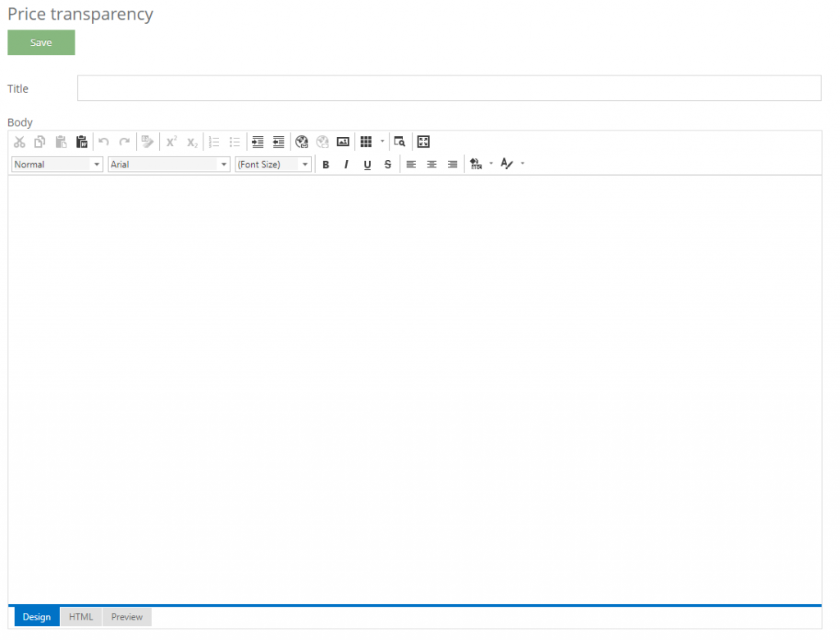Click Paste from Word icon

tap(81, 142)
